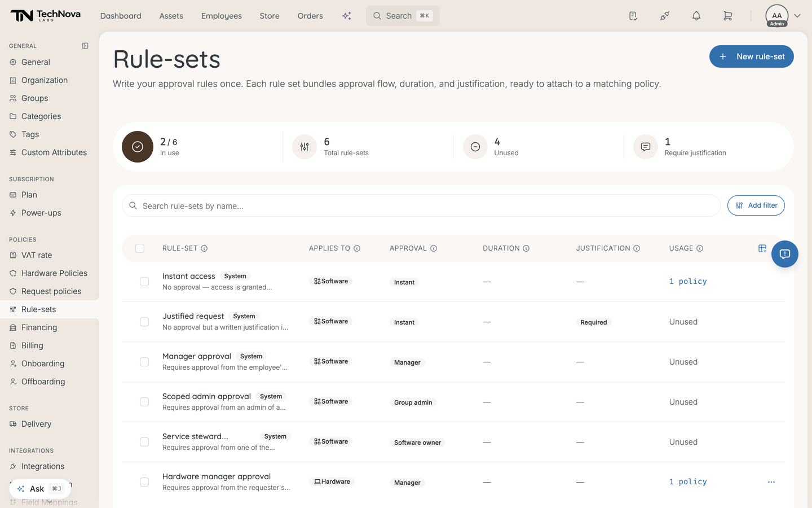Open the floating feedback chat button
Screen dimensions: 812x508
[785, 254]
